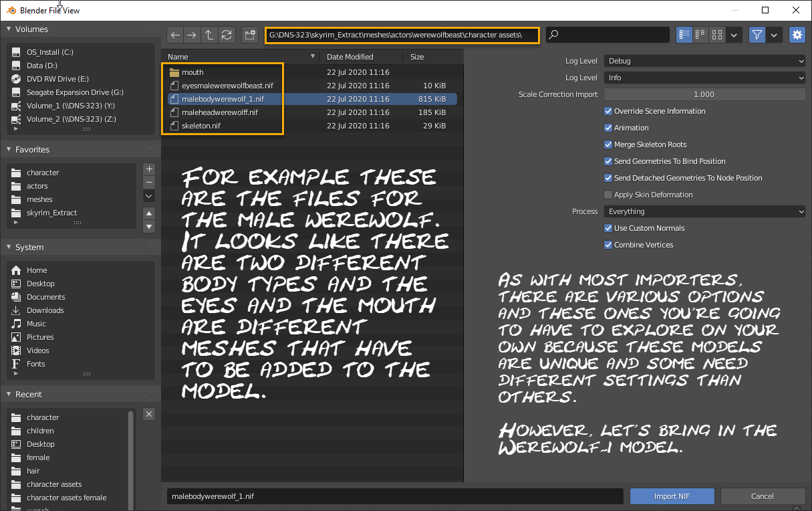Collapse the System panel
This screenshot has width=812, height=511.
(x=9, y=247)
